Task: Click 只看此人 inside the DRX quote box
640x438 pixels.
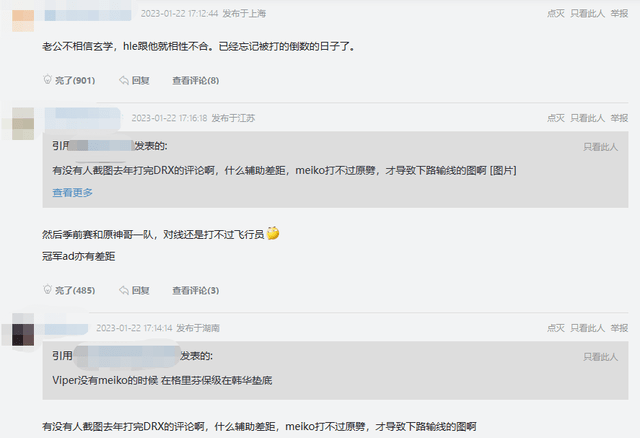Action: 600,147
